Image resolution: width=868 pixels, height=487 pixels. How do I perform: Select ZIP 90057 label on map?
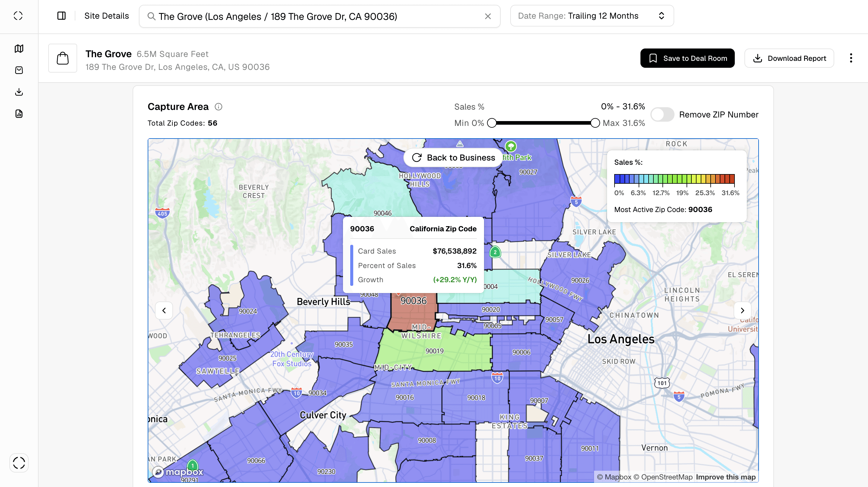click(554, 320)
